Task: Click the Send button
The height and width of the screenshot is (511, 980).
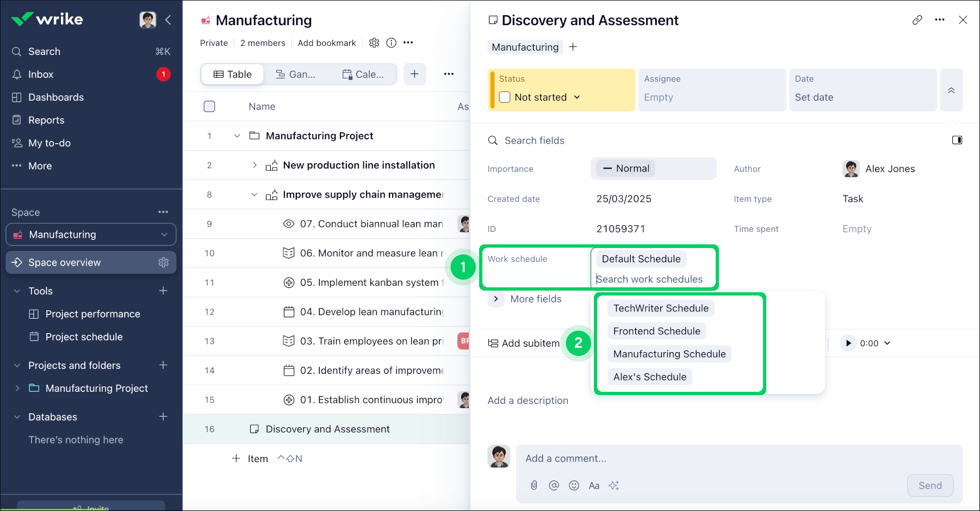Action: (930, 485)
